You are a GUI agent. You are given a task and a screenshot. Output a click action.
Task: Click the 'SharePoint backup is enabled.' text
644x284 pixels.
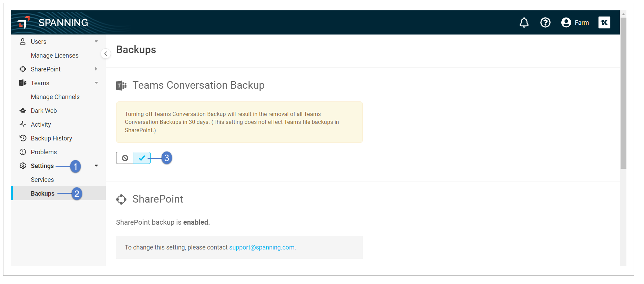pyautogui.click(x=163, y=222)
